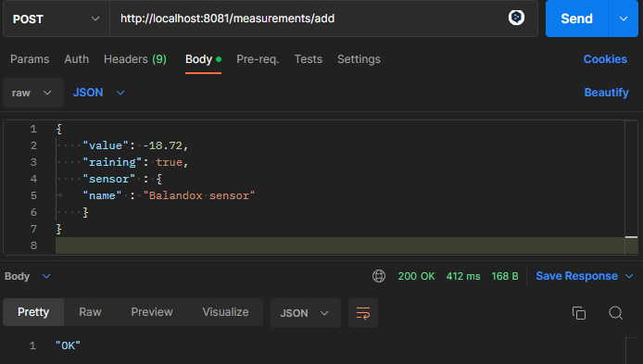This screenshot has height=364, width=643.
Task: Click the "Balandox sensor" string in the body
Action: (x=199, y=195)
